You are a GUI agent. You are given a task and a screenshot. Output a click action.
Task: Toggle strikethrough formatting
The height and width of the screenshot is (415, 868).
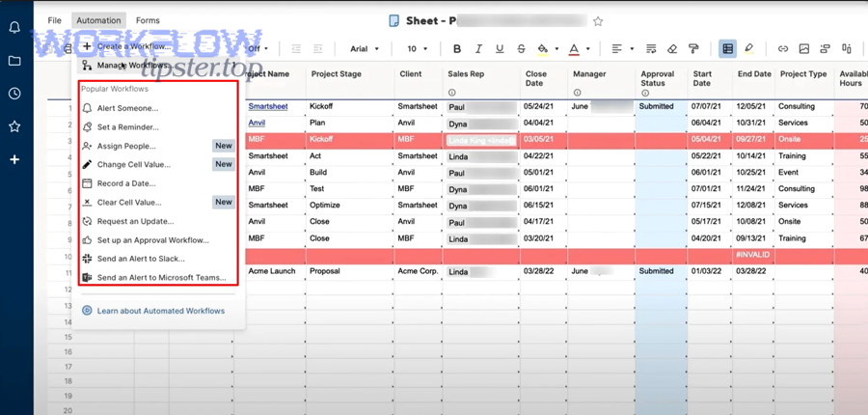(x=521, y=49)
